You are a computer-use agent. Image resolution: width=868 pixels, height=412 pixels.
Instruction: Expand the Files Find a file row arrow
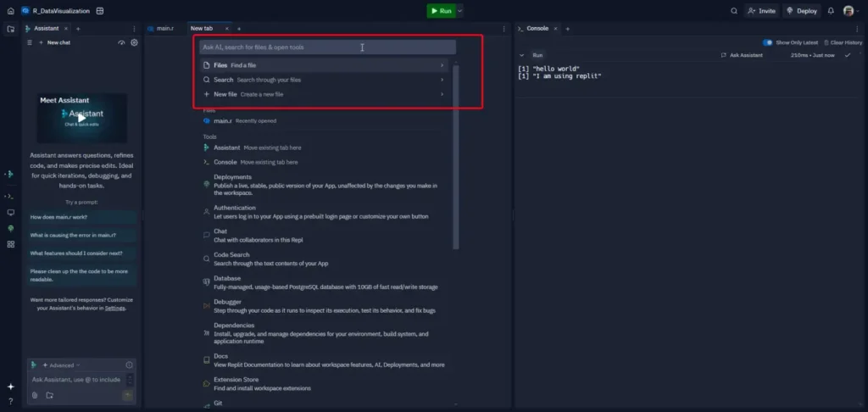tap(442, 65)
